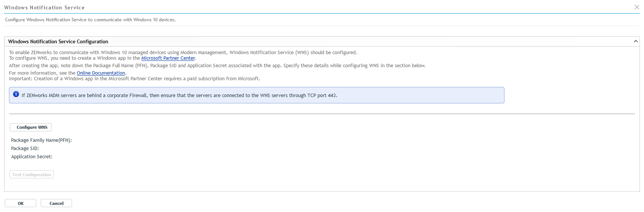Confirm with the OK button

coord(21,203)
